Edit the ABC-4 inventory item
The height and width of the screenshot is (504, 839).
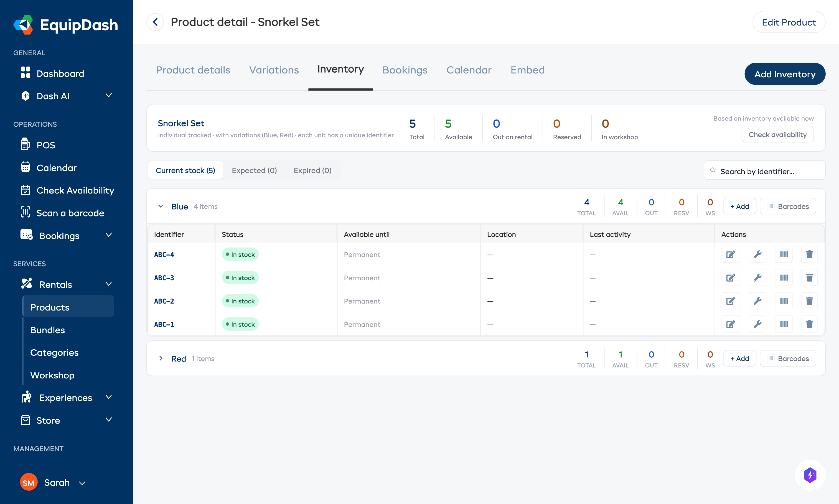point(731,254)
